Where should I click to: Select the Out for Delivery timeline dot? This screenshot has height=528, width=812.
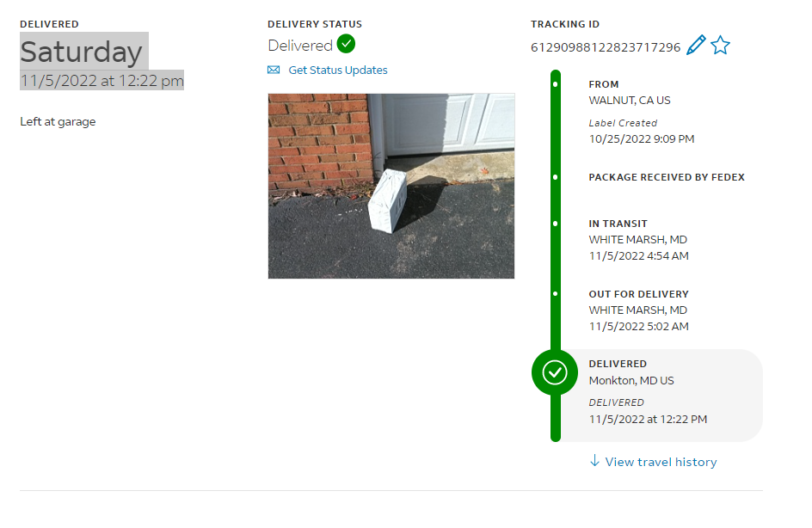tap(555, 293)
